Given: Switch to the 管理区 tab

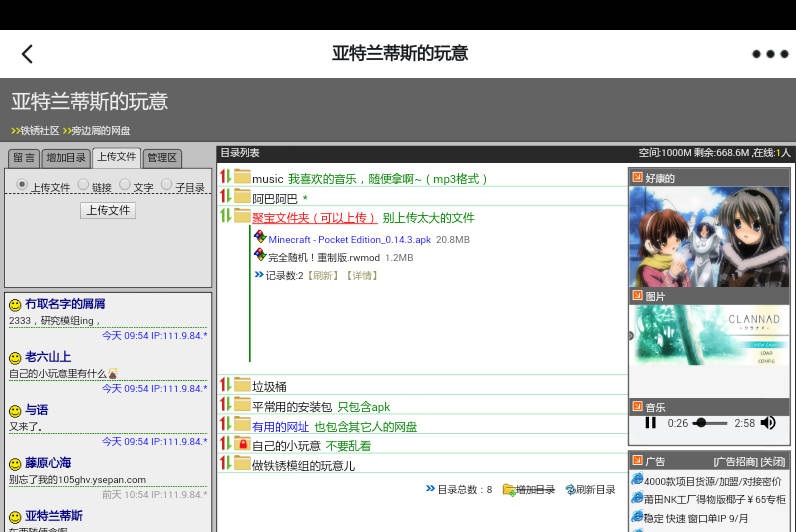Looking at the screenshot, I should pos(161,158).
